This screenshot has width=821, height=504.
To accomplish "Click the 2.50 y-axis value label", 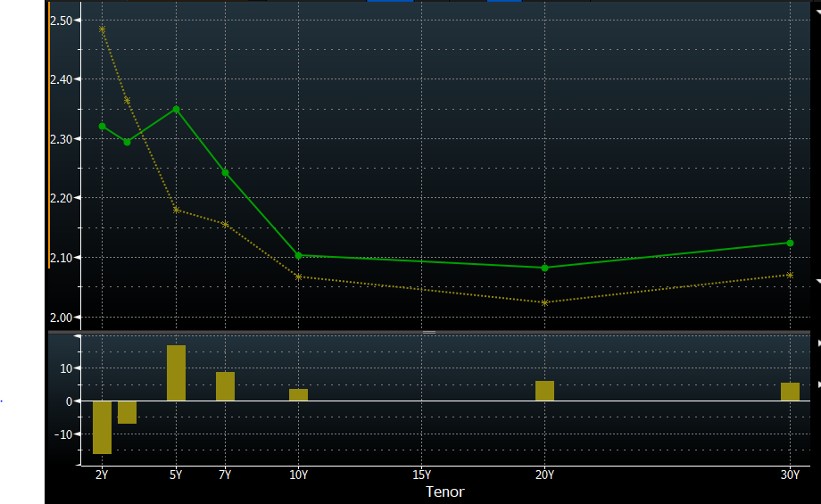I will (x=60, y=20).
